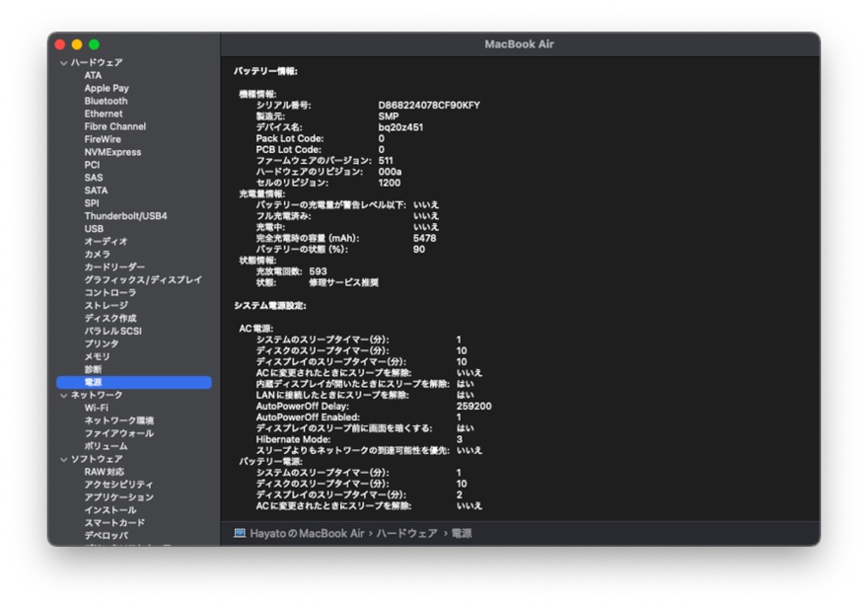
Task: Select the Wi-Fi item under ネットワーク
Action: pos(96,408)
